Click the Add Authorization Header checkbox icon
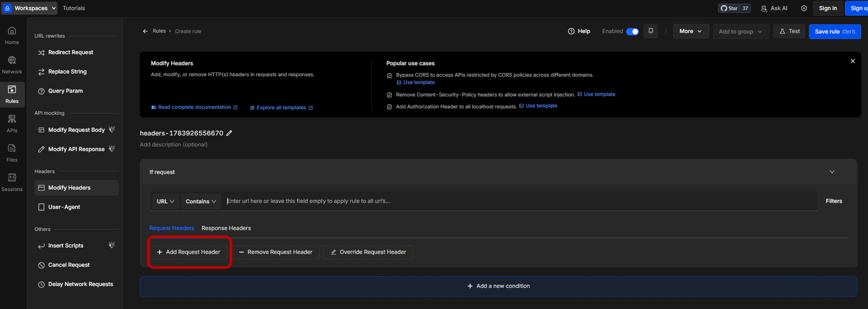868x309 pixels. tap(389, 107)
